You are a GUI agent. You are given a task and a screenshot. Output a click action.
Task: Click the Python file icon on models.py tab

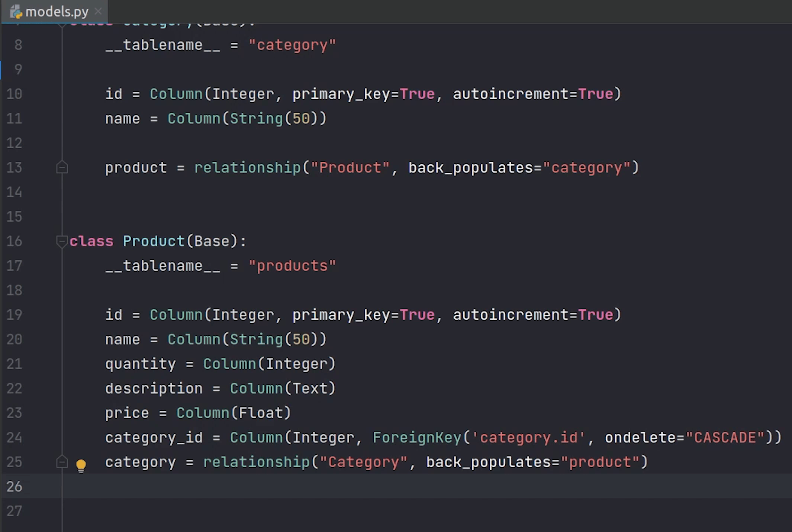coord(16,12)
